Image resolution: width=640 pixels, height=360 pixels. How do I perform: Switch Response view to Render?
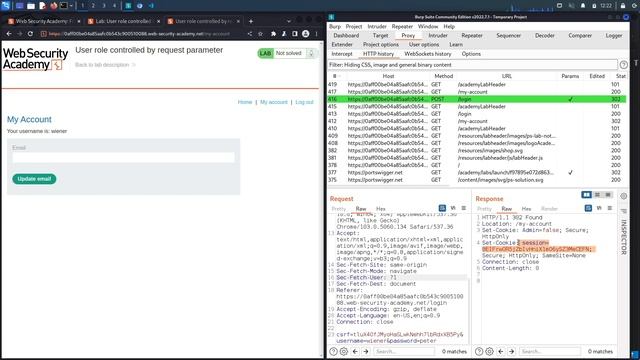tap(549, 209)
